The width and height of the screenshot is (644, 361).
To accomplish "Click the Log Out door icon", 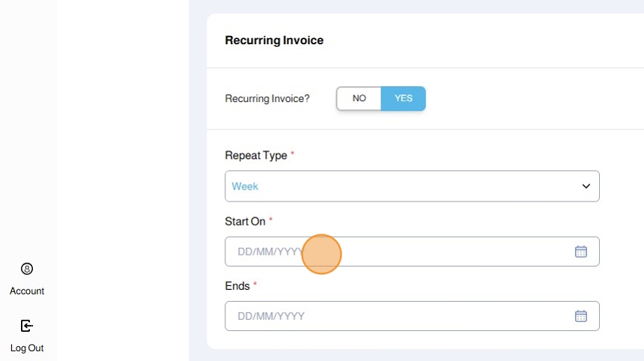I will click(27, 326).
